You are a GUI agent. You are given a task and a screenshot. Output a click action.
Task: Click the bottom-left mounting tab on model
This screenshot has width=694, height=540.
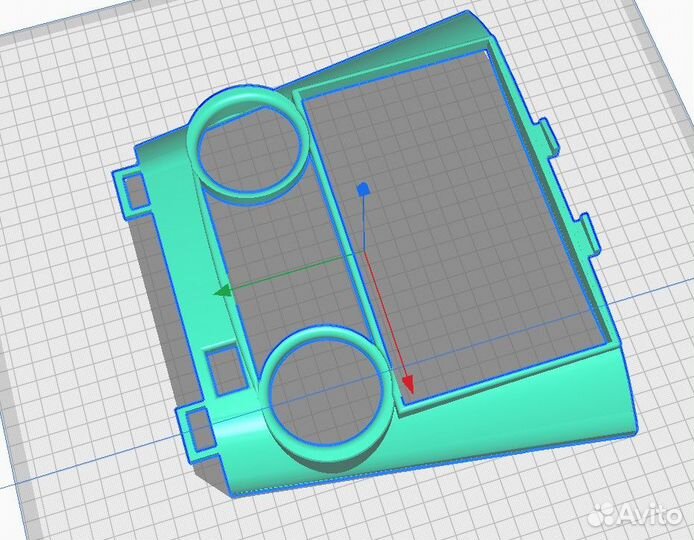[198, 428]
